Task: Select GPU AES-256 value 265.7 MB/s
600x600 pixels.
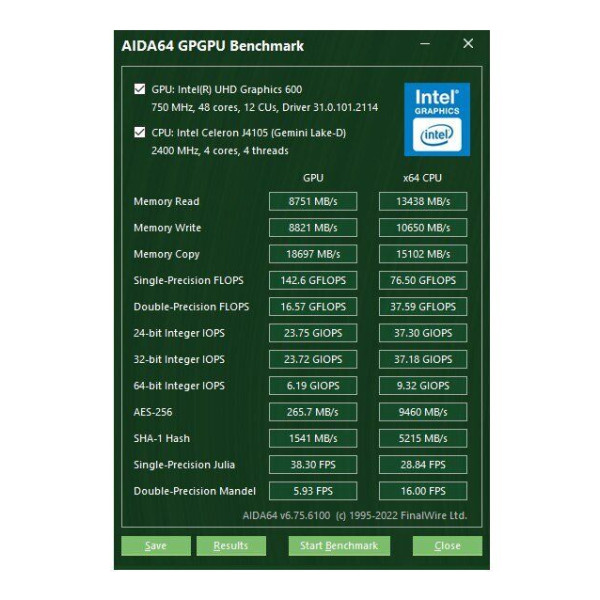Action: coord(313,412)
